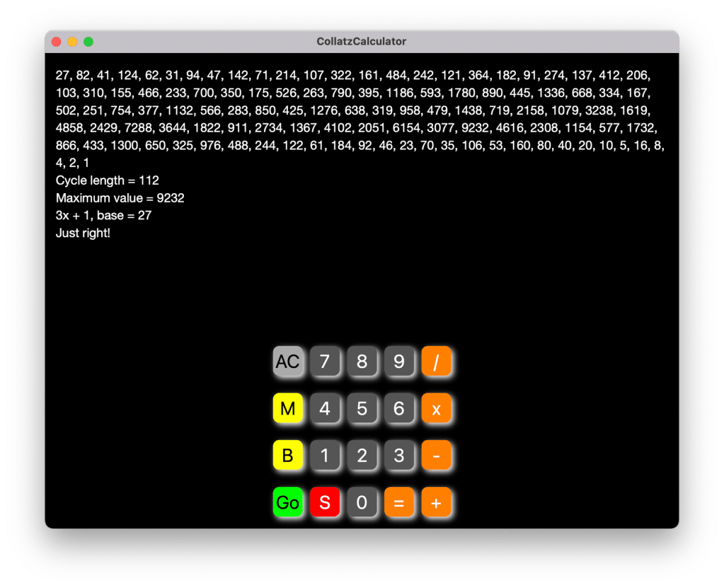Hit the 3 key on keypad
Viewport: 724px width, 588px height.
tap(399, 456)
